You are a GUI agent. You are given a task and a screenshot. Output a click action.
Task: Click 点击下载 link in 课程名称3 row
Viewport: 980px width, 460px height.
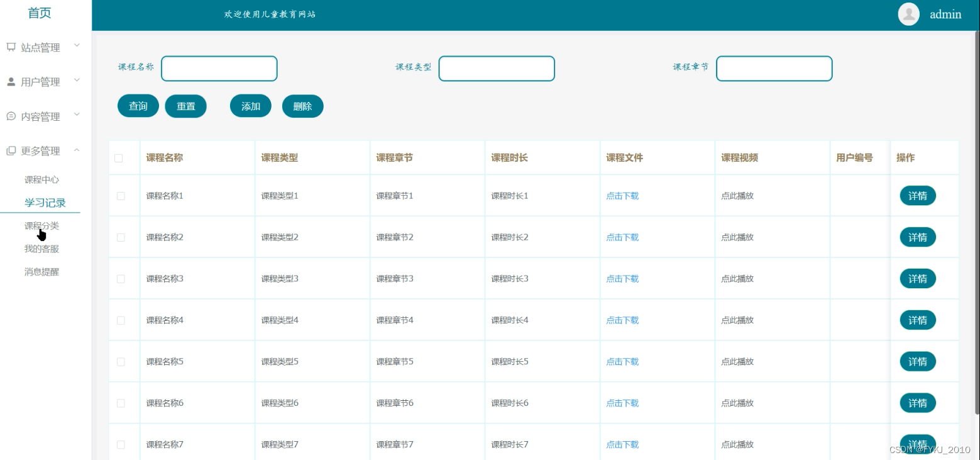[622, 279]
